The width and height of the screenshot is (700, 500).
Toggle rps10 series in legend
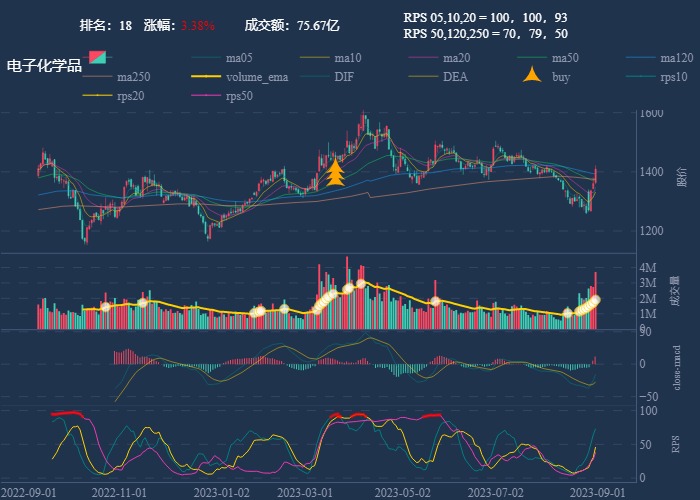[x=642, y=76]
